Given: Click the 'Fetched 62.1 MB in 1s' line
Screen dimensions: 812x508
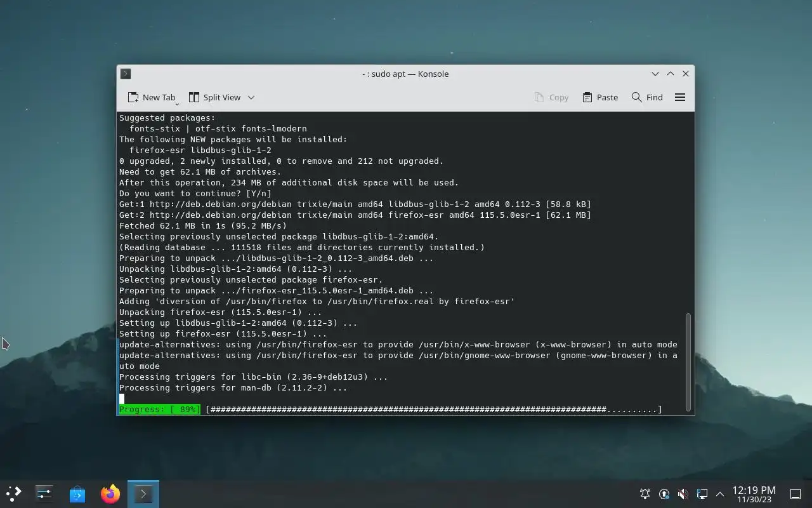Looking at the screenshot, I should [203, 225].
